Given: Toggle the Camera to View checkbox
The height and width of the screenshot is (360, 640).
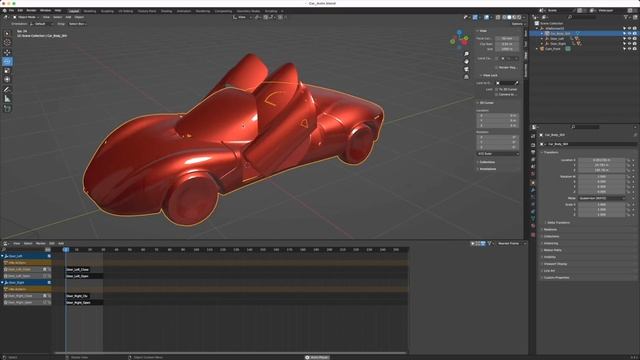Looking at the screenshot, I should point(497,94).
